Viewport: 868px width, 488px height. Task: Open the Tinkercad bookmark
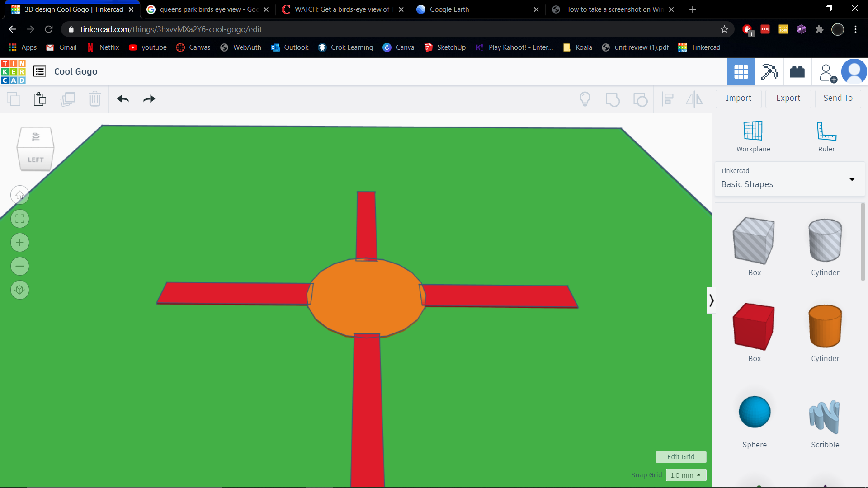[699, 47]
